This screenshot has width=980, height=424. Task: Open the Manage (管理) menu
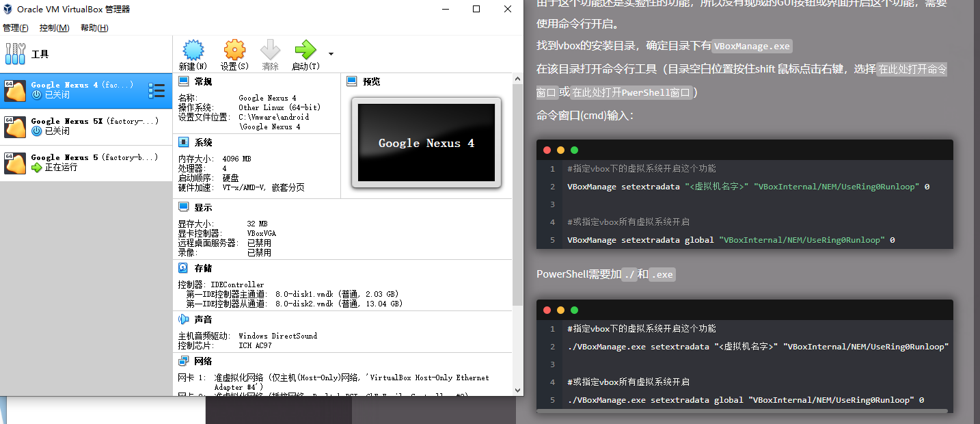[16, 28]
